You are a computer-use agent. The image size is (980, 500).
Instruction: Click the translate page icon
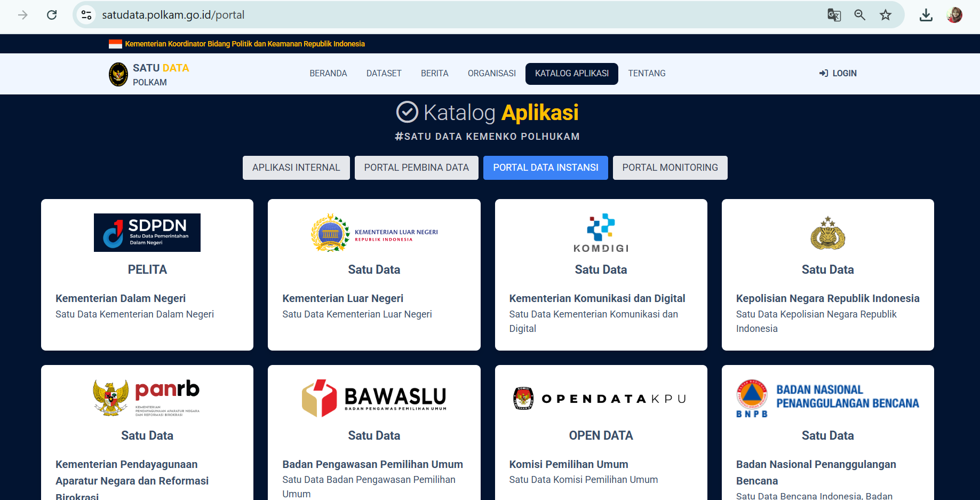click(834, 15)
